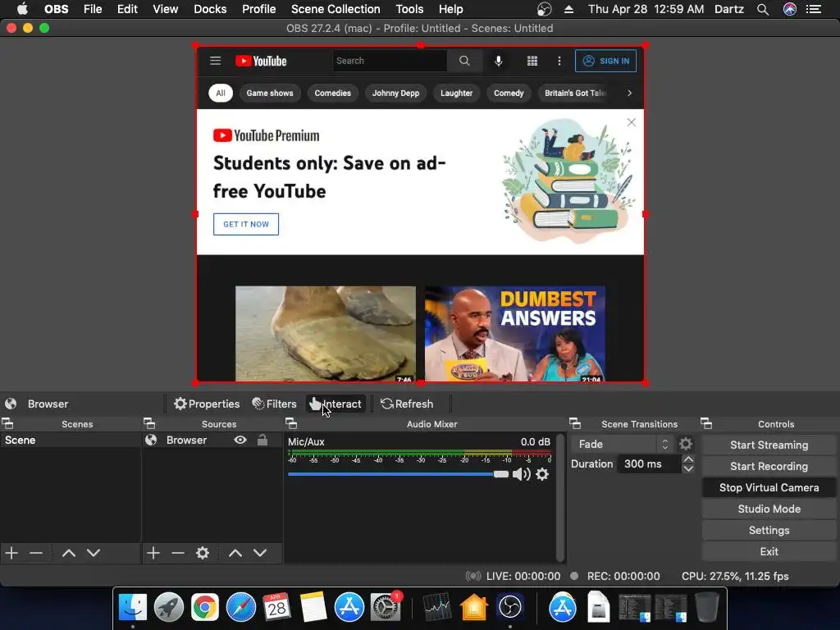The image size is (840, 630).
Task: Open the Properties of Browser source
Action: pyautogui.click(x=207, y=404)
